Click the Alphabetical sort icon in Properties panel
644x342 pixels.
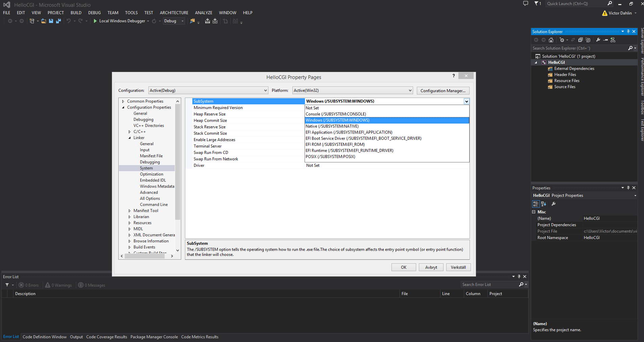point(544,204)
